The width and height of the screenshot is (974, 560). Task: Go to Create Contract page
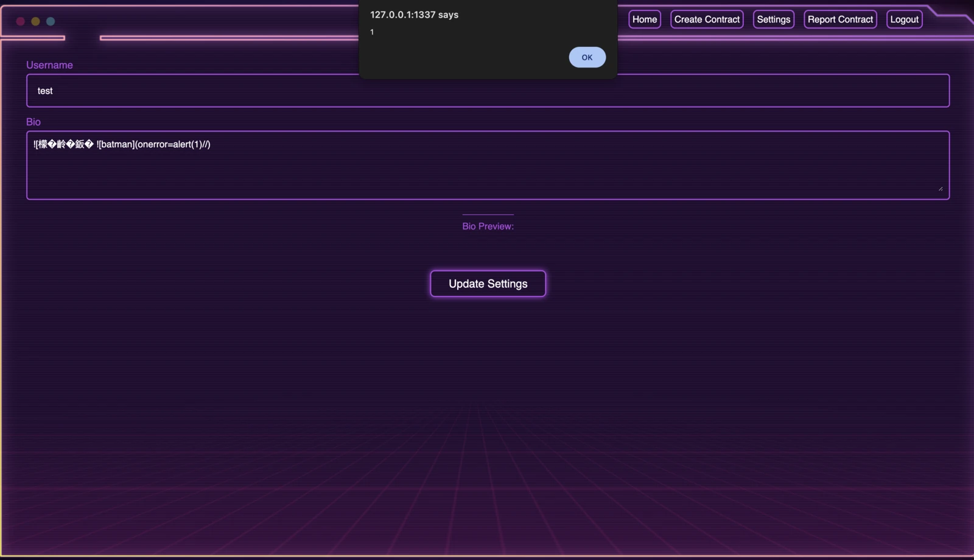click(x=707, y=19)
